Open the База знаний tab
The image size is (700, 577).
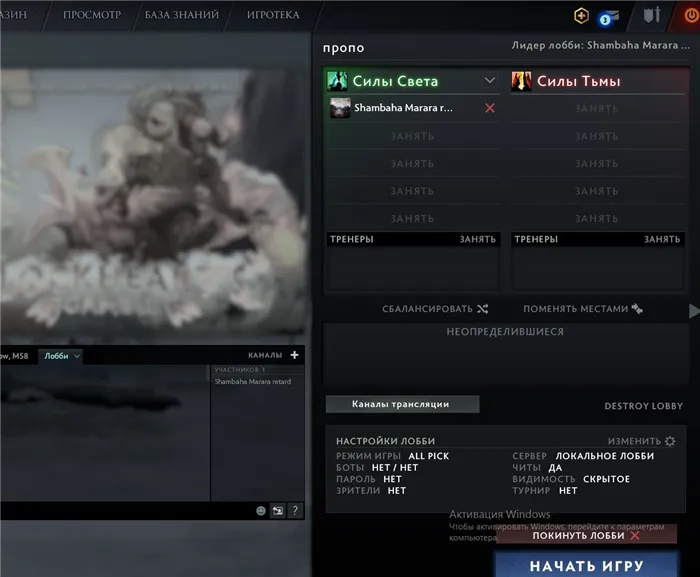[182, 15]
